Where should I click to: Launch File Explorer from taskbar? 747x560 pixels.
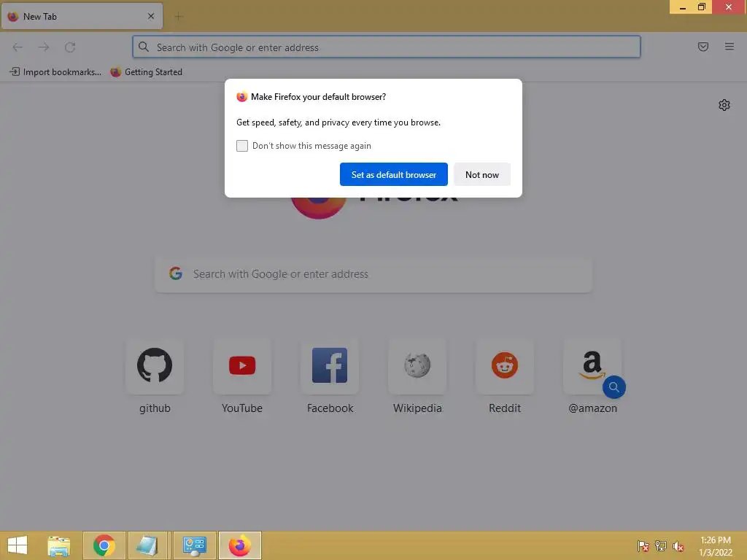click(59, 545)
